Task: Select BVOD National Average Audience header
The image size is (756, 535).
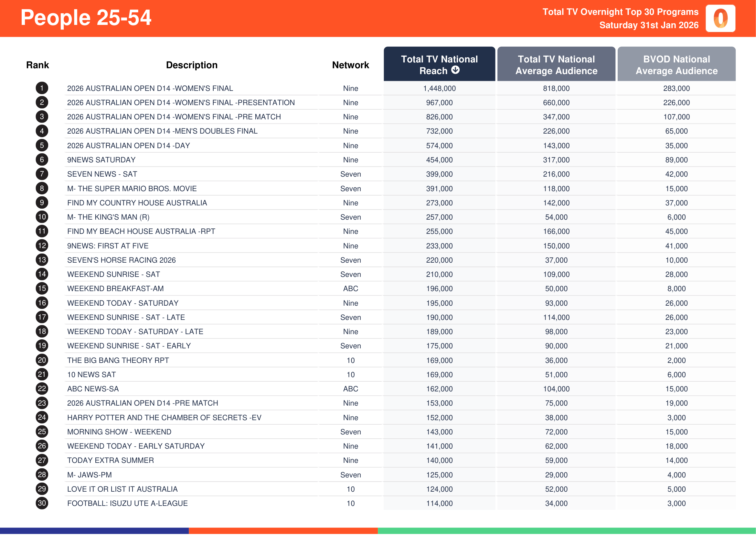Action: tap(676, 65)
